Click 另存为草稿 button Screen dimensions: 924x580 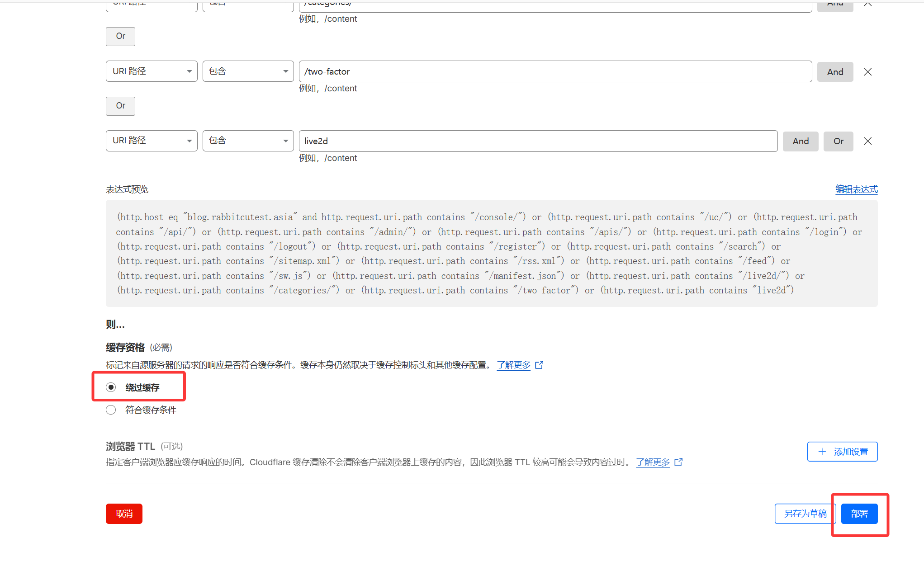click(x=805, y=514)
